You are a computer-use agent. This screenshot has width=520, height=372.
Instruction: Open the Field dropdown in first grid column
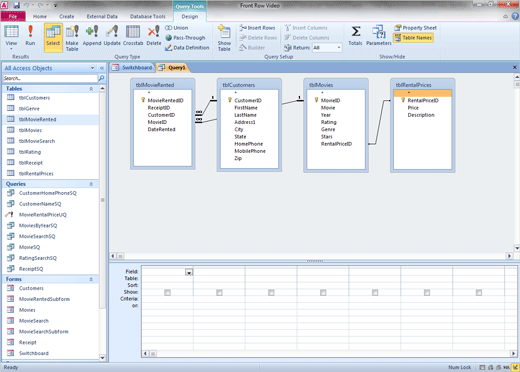(189, 272)
